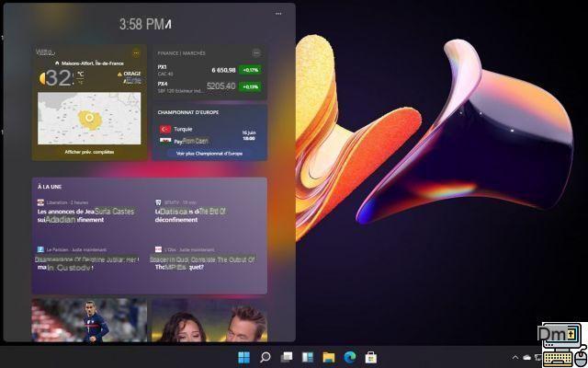This screenshot has height=368, width=588.
Task: Open weather widget options menu
Action: point(136,52)
